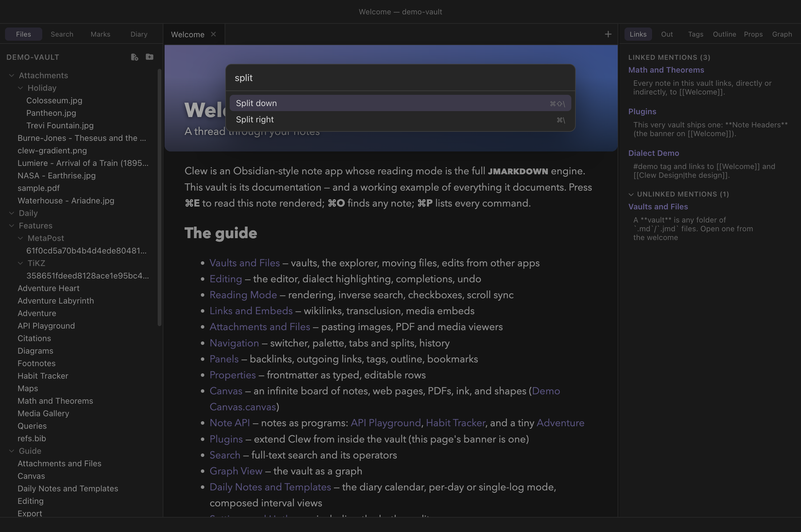Open the Media Gallery note
This screenshot has height=532, width=801.
pyautogui.click(x=43, y=414)
